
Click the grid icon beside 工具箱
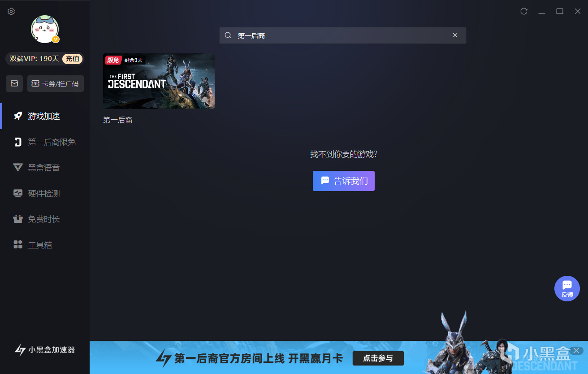point(18,245)
